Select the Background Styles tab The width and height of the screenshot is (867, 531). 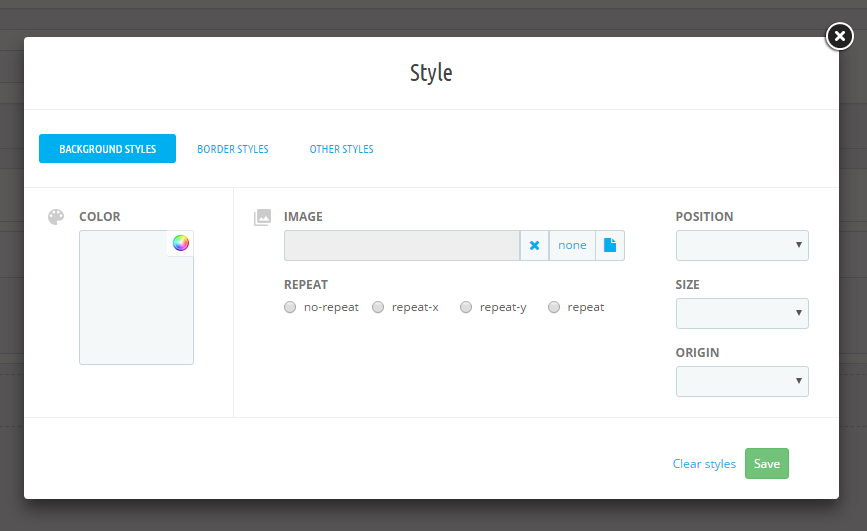[107, 149]
